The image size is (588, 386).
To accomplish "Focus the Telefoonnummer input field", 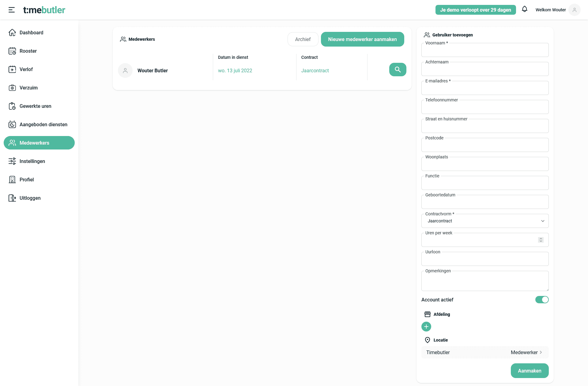I will pos(485,107).
